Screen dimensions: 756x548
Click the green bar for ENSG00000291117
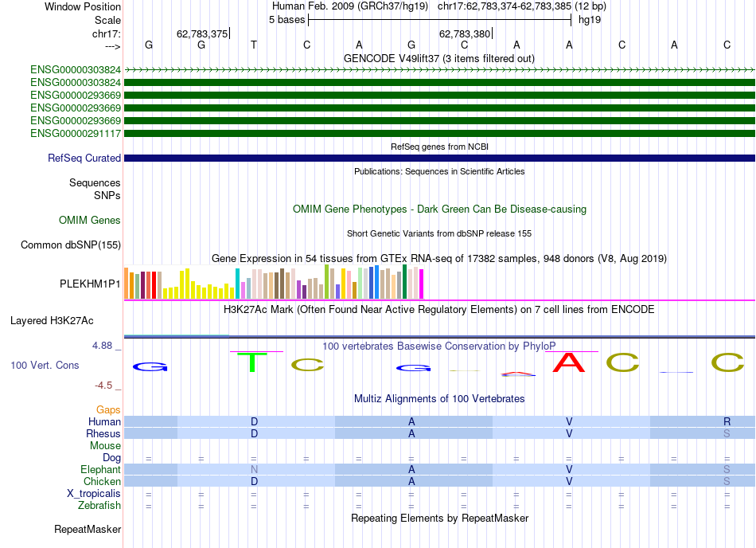click(439, 133)
